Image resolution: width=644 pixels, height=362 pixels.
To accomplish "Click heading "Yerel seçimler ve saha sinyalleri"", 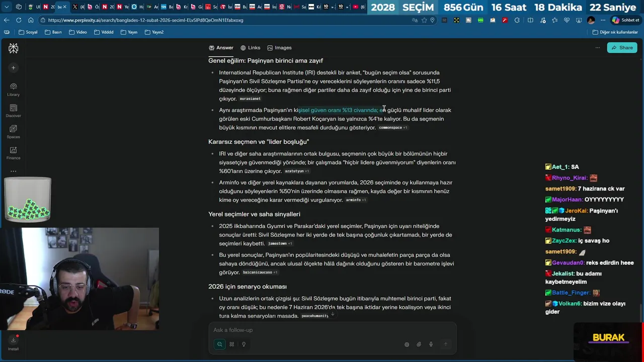I will pyautogui.click(x=254, y=214).
